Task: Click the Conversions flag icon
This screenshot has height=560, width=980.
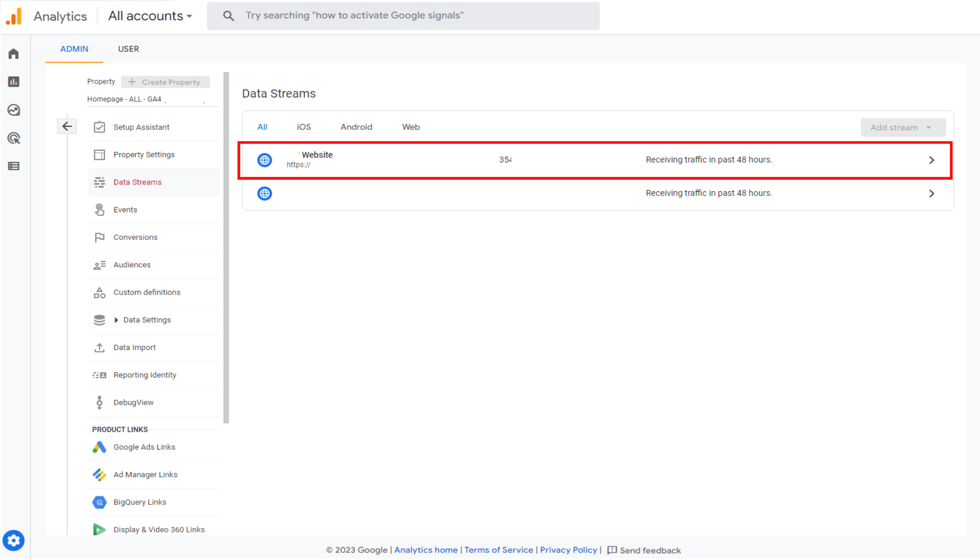Action: click(99, 237)
